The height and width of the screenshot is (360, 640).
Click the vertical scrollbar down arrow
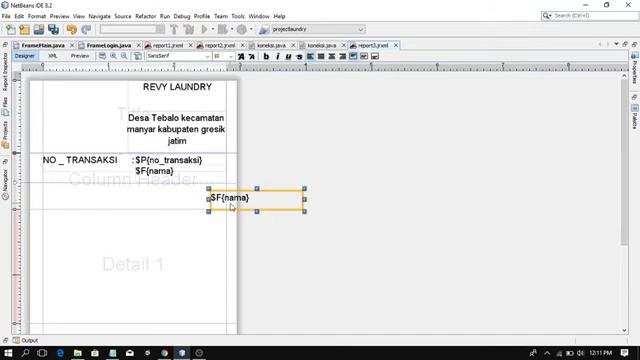coord(624,331)
